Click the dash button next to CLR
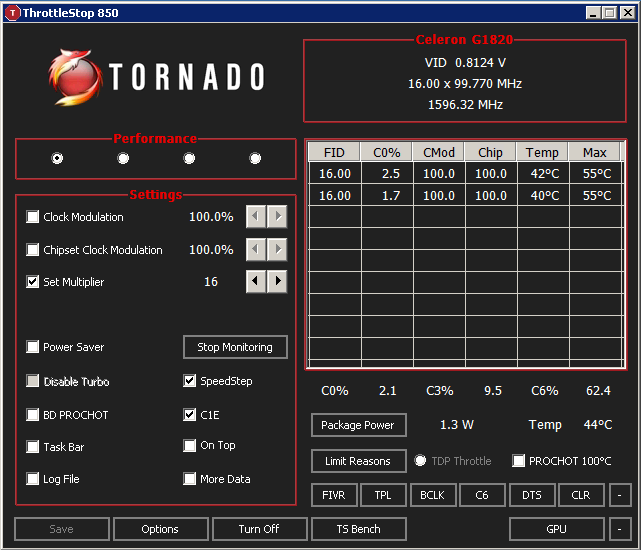Image resolution: width=641 pixels, height=550 pixels. click(x=620, y=495)
